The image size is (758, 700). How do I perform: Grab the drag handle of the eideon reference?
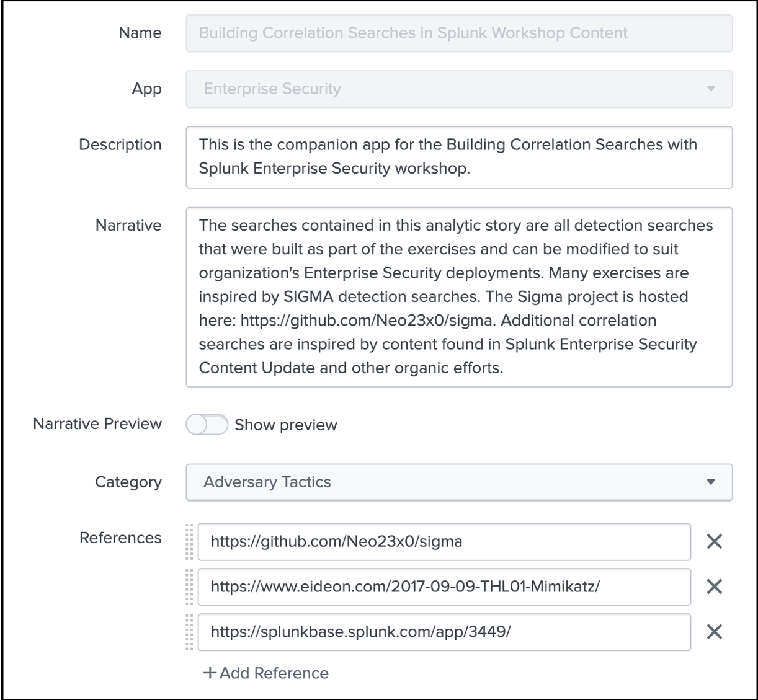click(190, 587)
